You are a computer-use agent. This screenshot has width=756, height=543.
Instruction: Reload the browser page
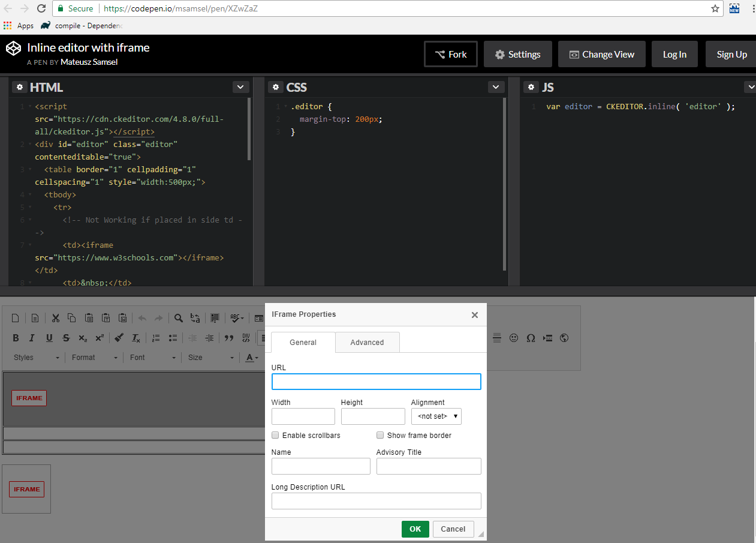(41, 8)
